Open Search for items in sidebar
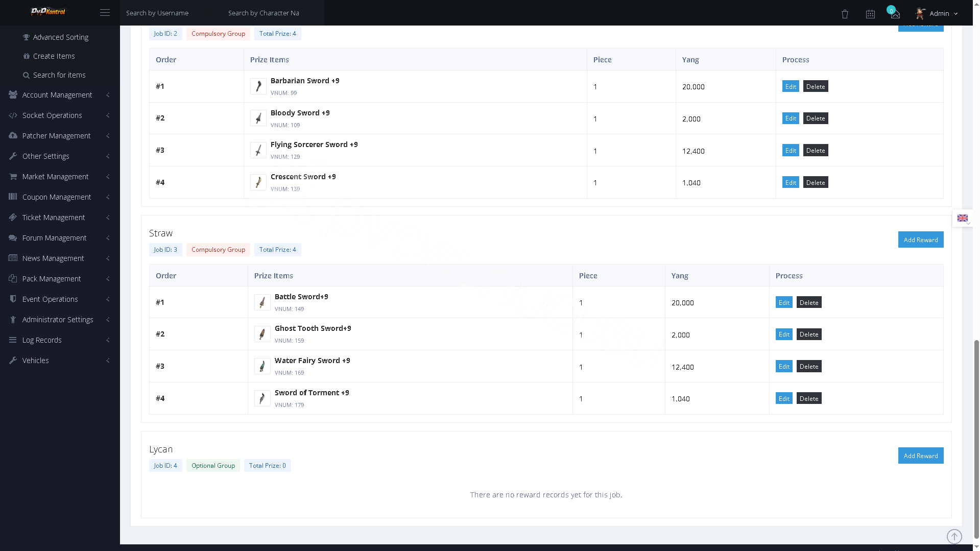This screenshot has width=980, height=551. click(54, 75)
